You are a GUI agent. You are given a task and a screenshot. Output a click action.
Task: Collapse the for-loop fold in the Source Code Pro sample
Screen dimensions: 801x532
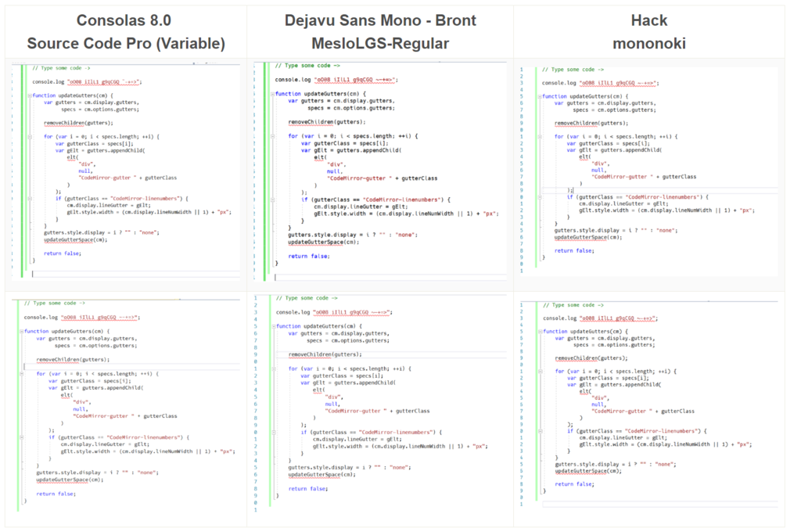point(21,374)
